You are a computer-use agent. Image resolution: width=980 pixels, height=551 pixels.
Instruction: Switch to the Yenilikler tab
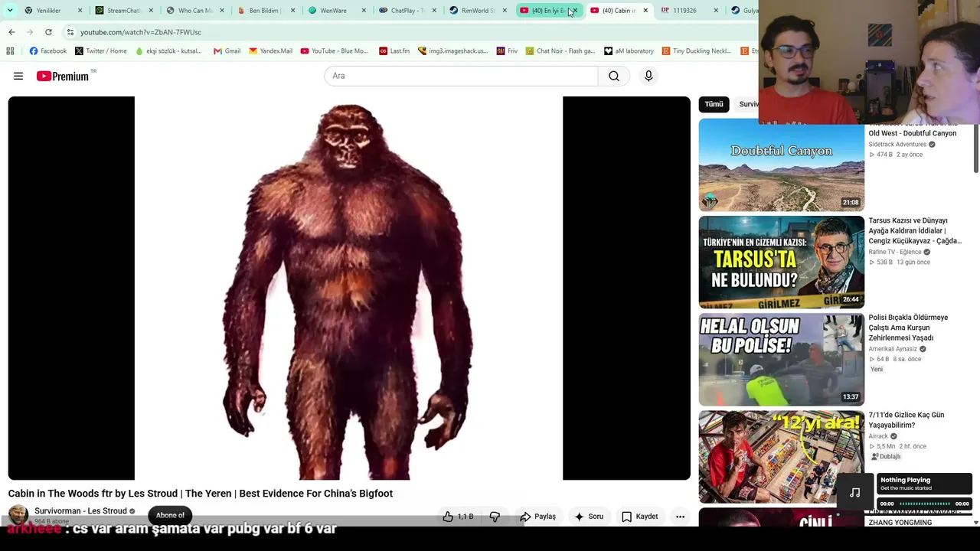pos(48,11)
